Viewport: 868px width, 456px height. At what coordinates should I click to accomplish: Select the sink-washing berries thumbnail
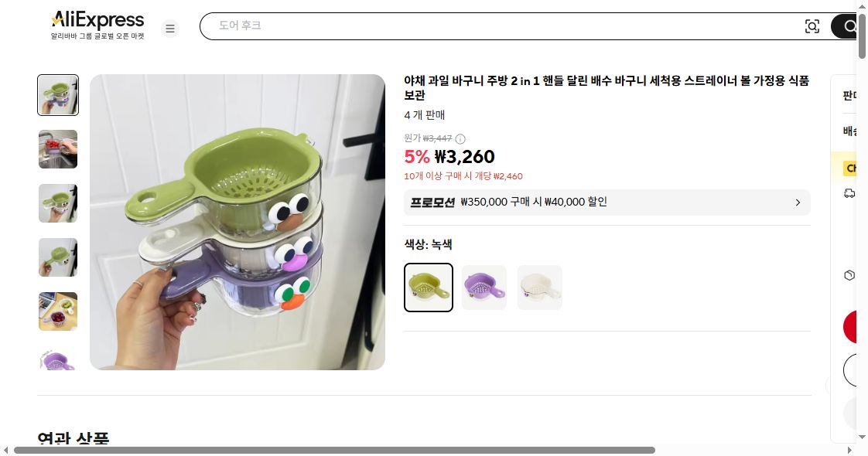click(57, 149)
